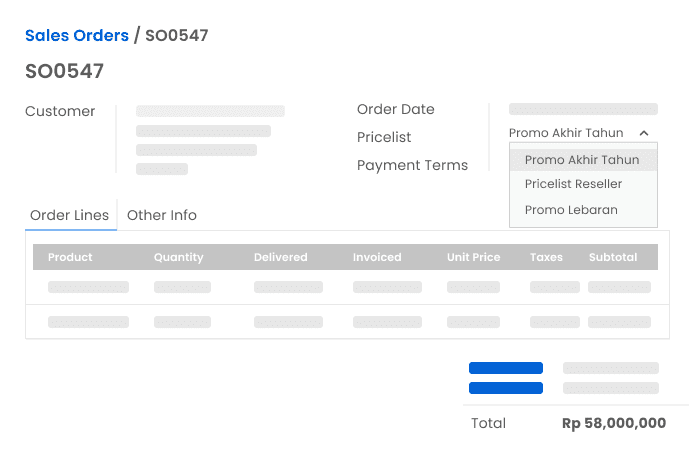Collapse the Pricelist dropdown chevron
This screenshot has height=453, width=689.
click(644, 133)
